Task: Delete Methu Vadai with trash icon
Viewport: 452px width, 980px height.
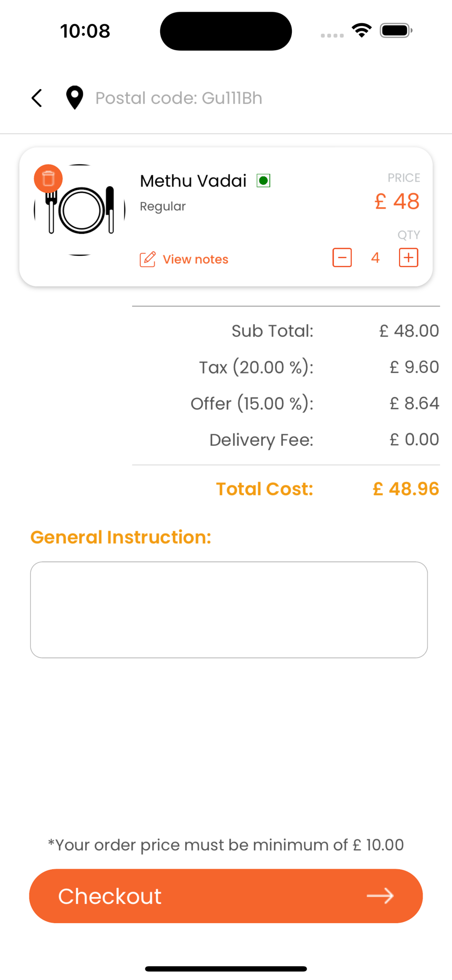Action: [x=48, y=178]
